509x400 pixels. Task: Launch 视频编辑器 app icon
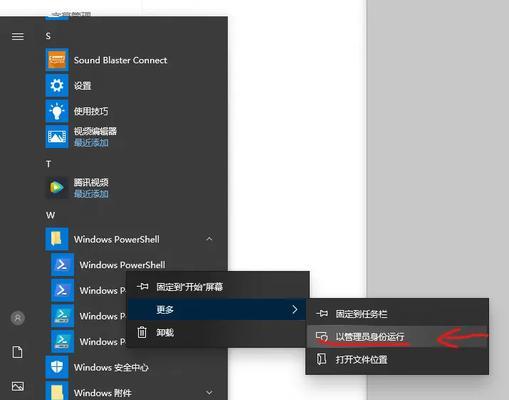click(x=57, y=137)
